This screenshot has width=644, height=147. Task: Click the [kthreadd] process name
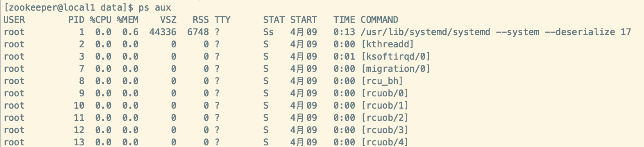pos(388,44)
